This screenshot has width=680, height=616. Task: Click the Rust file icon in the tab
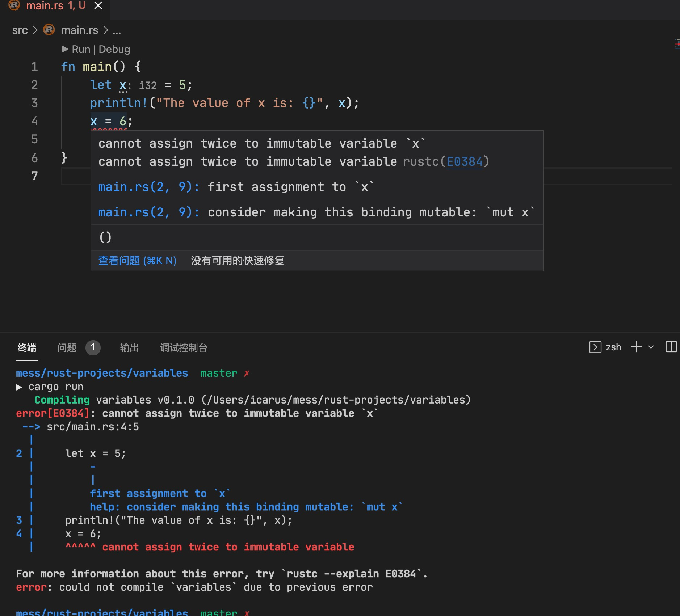coord(14,5)
